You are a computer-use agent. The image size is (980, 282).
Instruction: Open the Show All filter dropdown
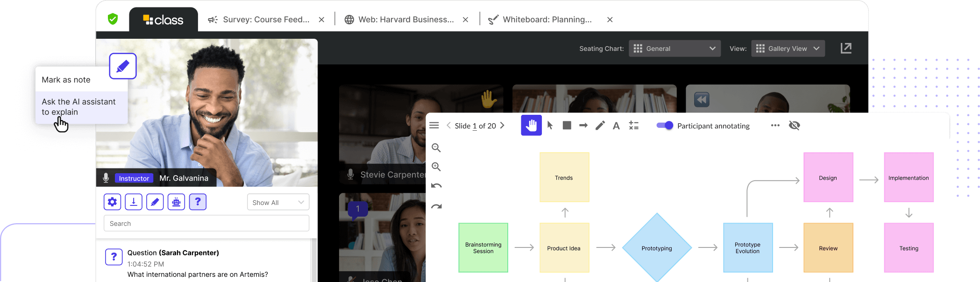click(278, 202)
